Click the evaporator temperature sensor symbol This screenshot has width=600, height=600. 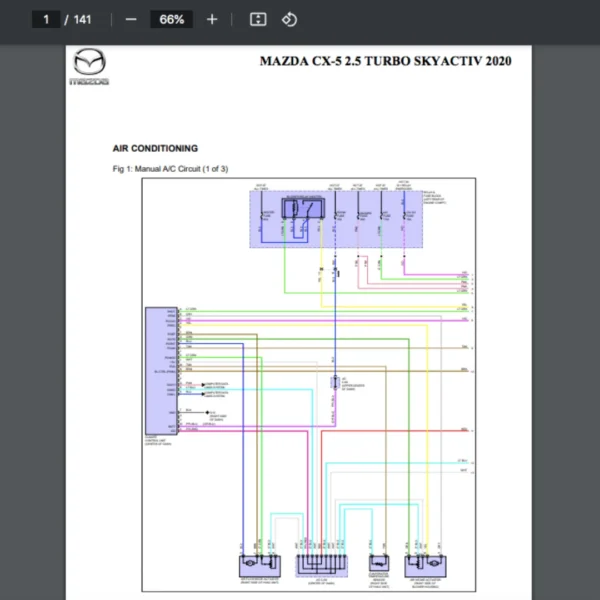(378, 563)
